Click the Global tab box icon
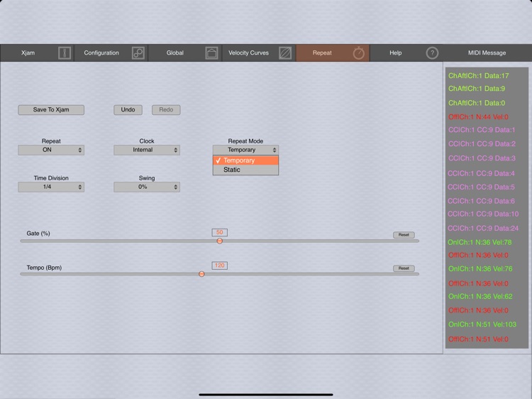The width and height of the screenshot is (532, 399). pos(211,53)
